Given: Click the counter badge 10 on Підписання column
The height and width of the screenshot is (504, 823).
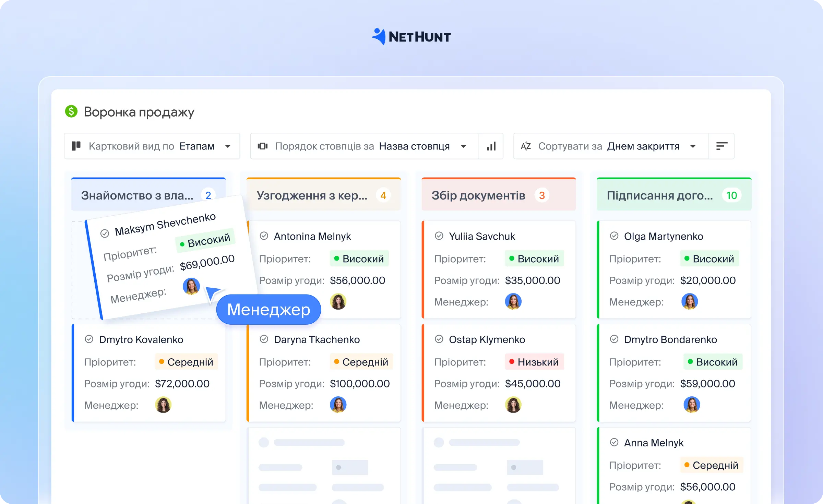Looking at the screenshot, I should click(x=732, y=195).
